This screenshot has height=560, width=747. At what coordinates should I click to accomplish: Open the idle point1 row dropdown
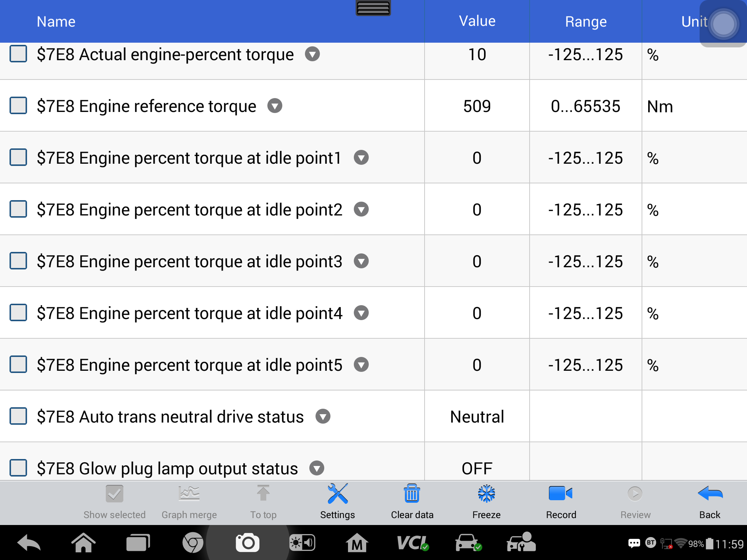tap(361, 158)
